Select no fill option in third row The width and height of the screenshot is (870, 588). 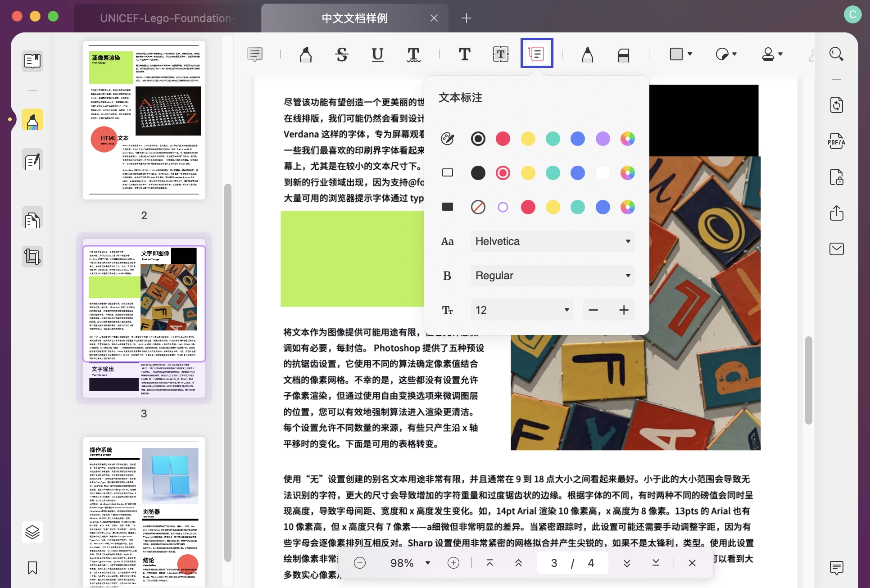pos(478,207)
